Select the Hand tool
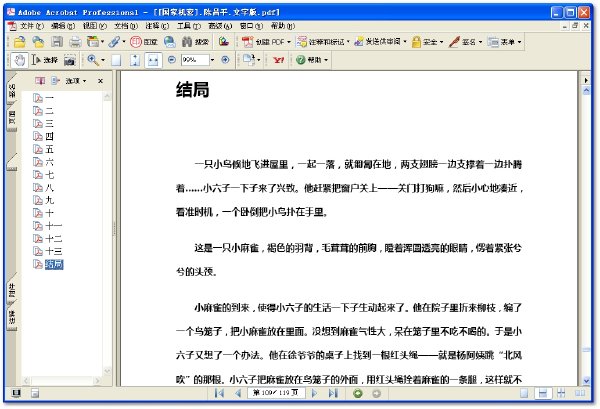 (x=20, y=60)
